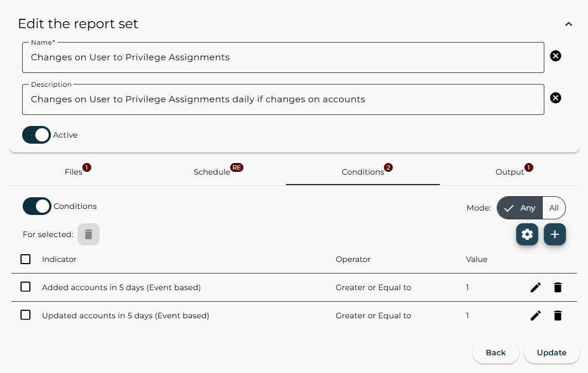This screenshot has height=373, width=588.
Task: Delete the Updated accounts condition
Action: [x=557, y=315]
